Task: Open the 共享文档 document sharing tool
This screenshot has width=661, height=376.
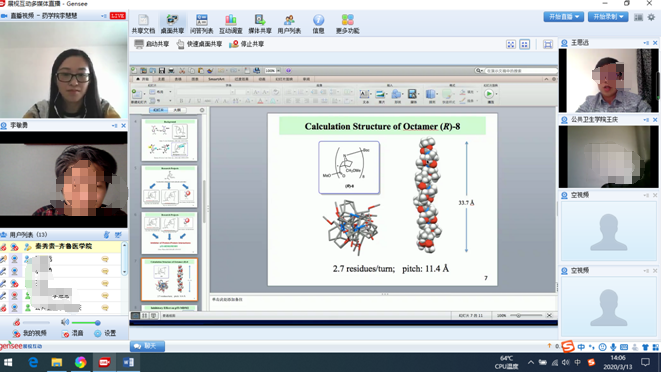Action: (143, 24)
